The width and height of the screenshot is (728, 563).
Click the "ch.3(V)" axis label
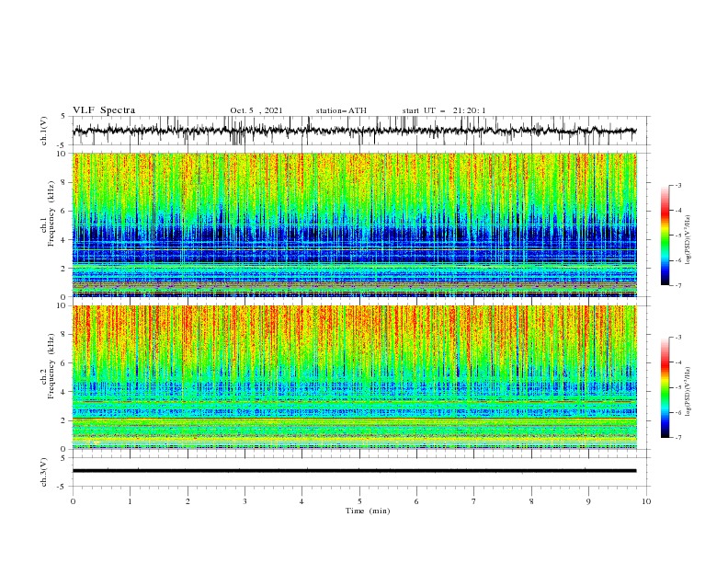click(44, 472)
